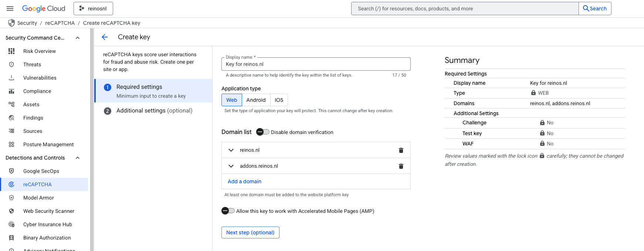Click the Compliance sidebar icon
The width and height of the screenshot is (644, 251).
pos(11,91)
